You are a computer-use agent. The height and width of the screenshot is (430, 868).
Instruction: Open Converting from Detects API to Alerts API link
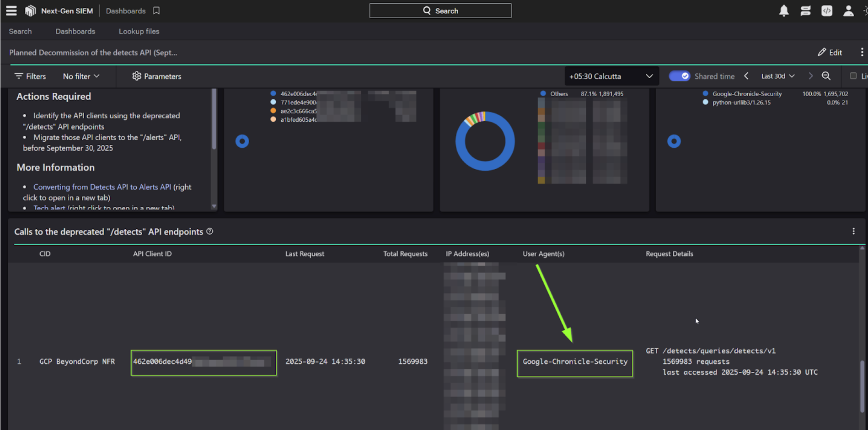(x=102, y=187)
